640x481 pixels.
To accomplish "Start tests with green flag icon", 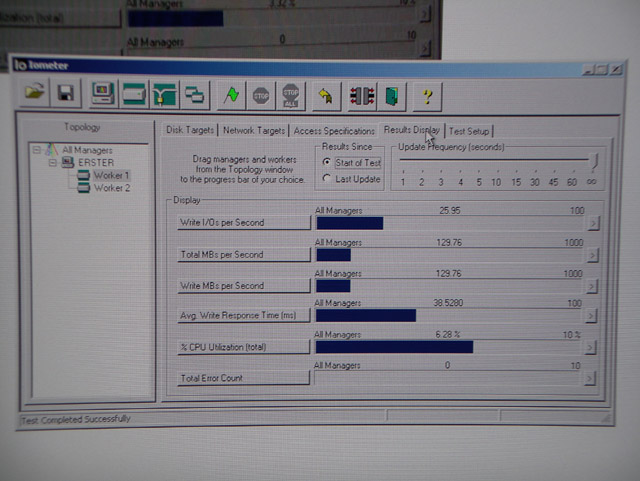I will pos(232,96).
